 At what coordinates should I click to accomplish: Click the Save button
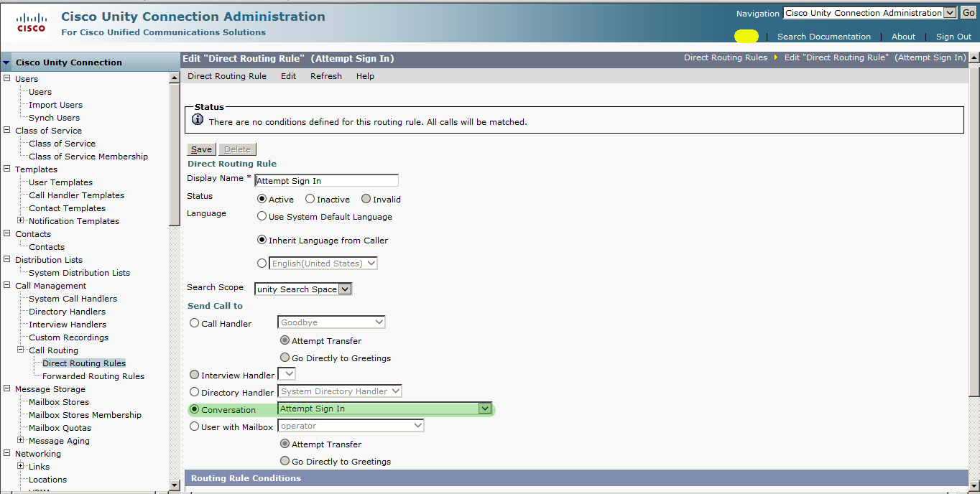(x=200, y=149)
